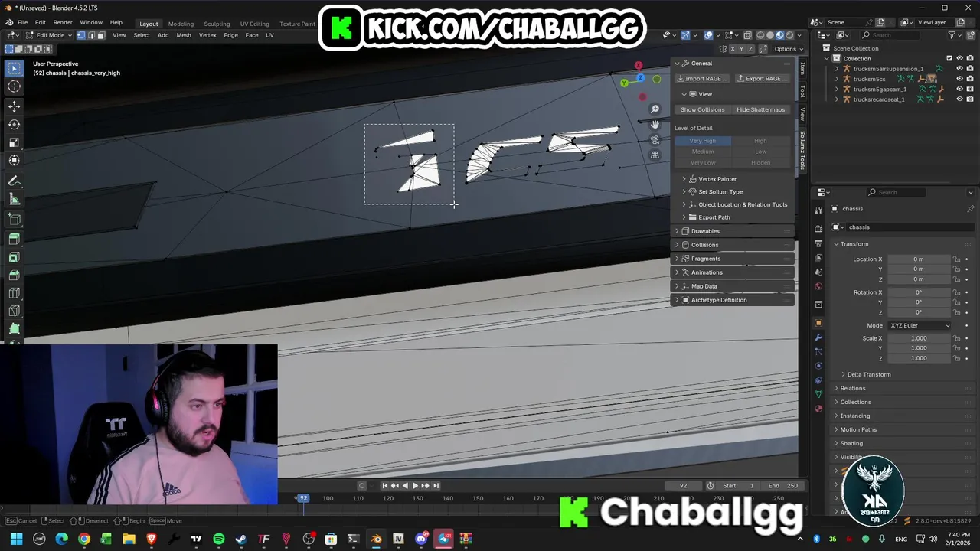Select the Loop Cut tool
The height and width of the screenshot is (551, 980).
coord(14,293)
